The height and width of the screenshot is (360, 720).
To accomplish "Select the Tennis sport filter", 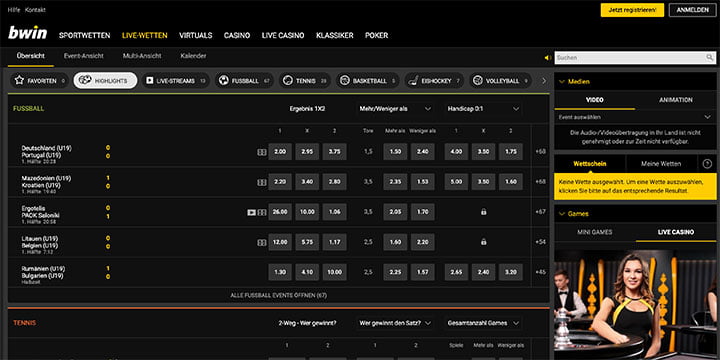I will 305,81.
